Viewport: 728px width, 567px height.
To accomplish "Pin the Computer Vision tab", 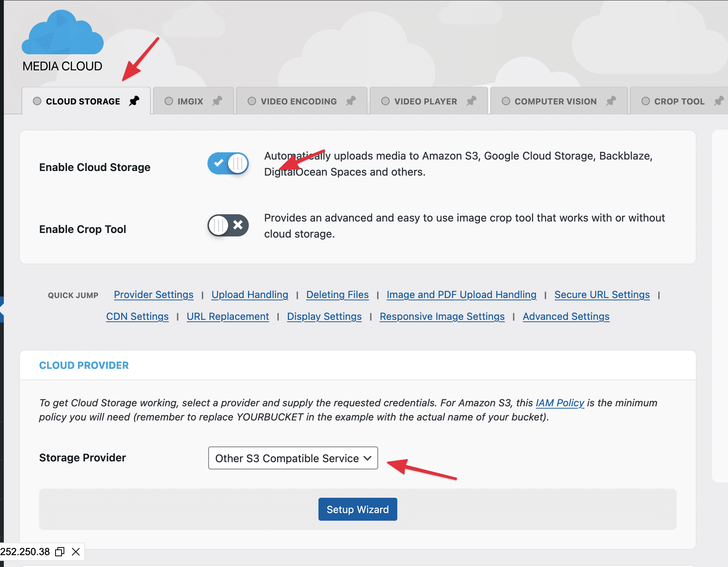I will tap(611, 101).
